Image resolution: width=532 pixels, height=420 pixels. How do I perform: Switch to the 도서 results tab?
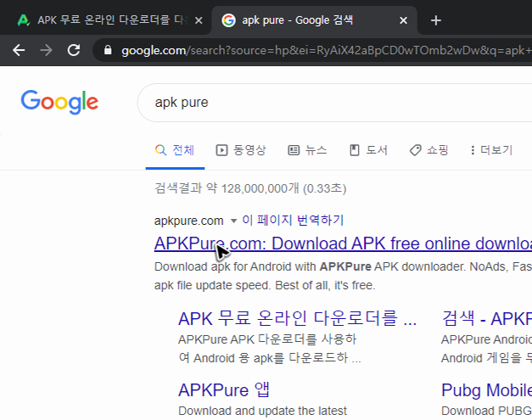[x=368, y=150]
